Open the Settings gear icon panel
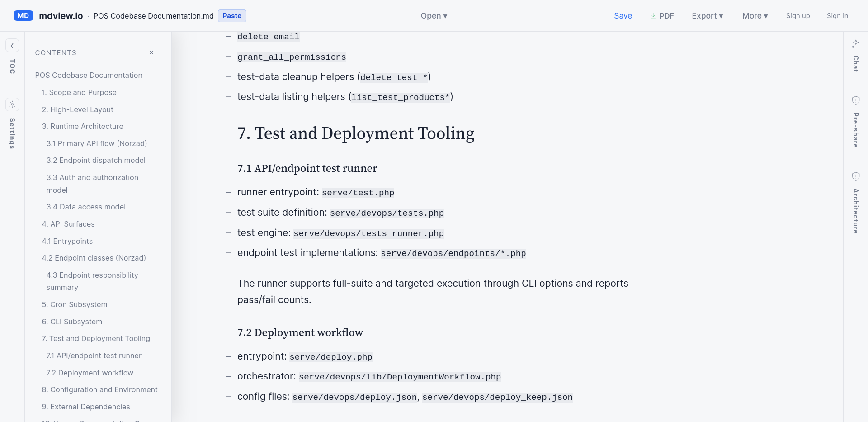The height and width of the screenshot is (422, 868). click(x=12, y=104)
